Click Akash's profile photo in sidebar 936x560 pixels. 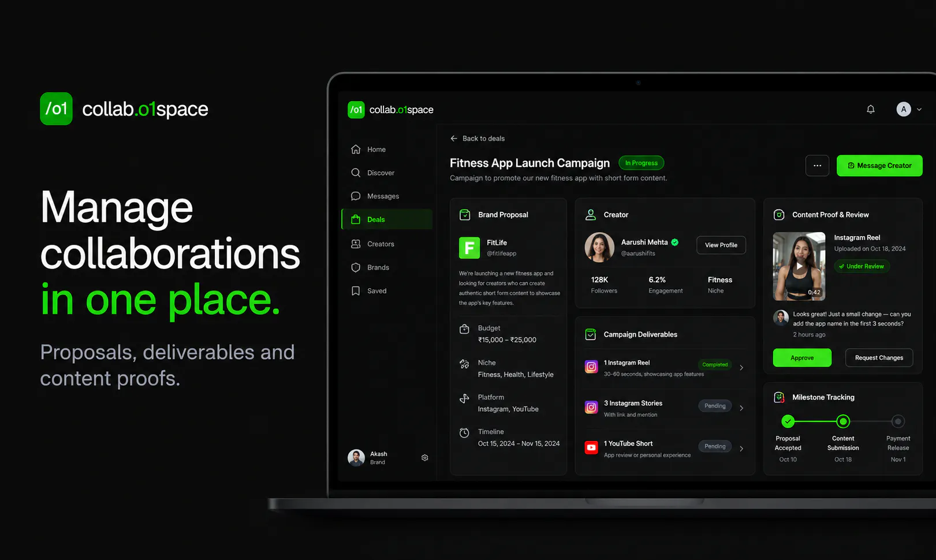(356, 458)
